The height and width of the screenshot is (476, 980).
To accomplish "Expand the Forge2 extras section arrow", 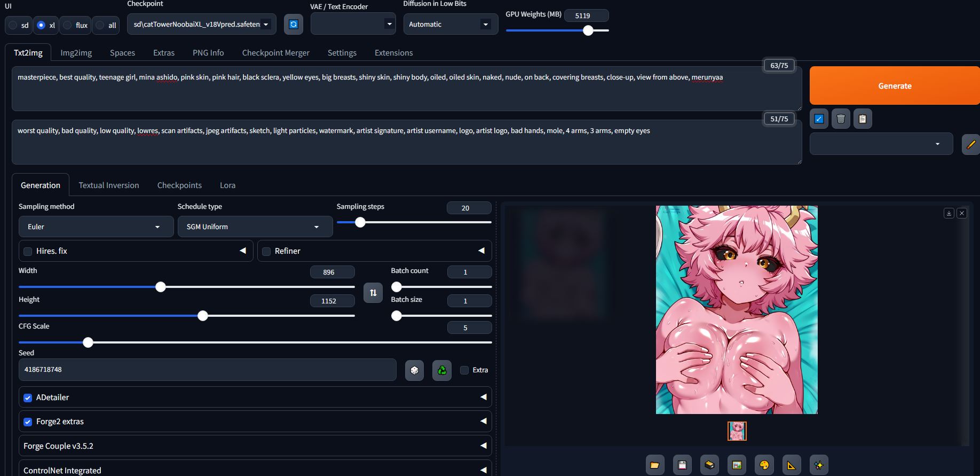I will click(x=483, y=421).
